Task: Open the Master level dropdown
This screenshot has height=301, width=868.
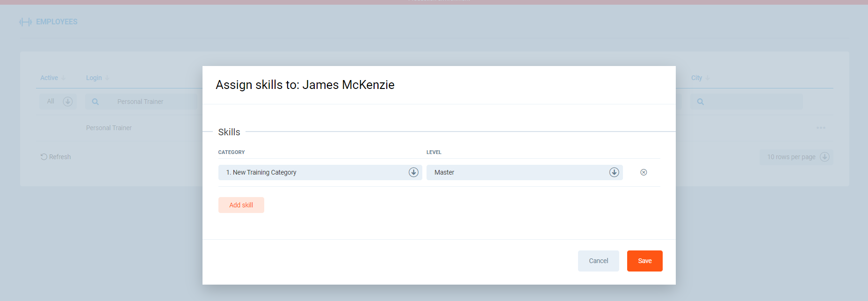Action: click(x=519, y=172)
